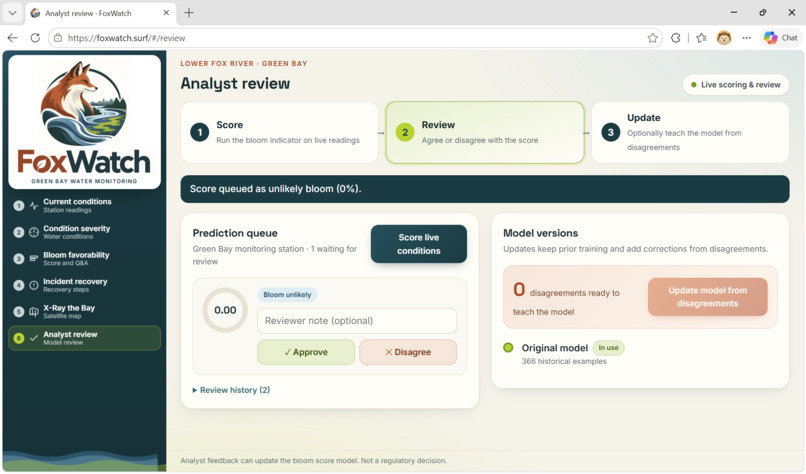
Task: Select step 2 Review card
Action: click(x=485, y=133)
